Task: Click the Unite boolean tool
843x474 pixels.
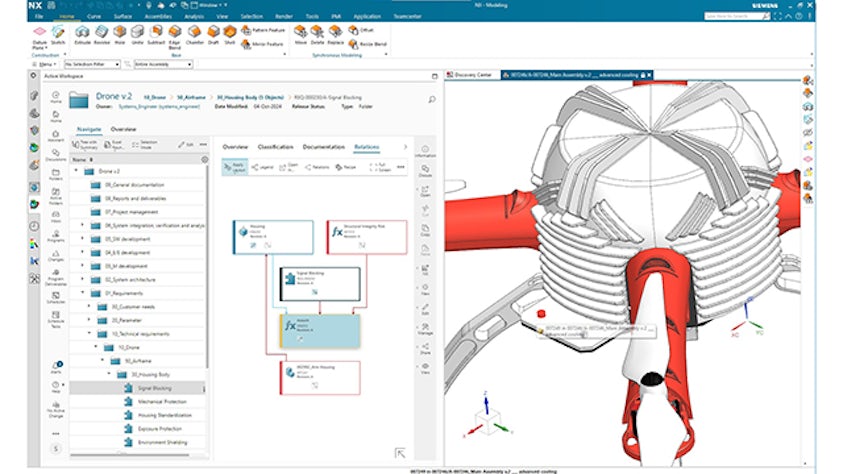Action: [x=138, y=35]
